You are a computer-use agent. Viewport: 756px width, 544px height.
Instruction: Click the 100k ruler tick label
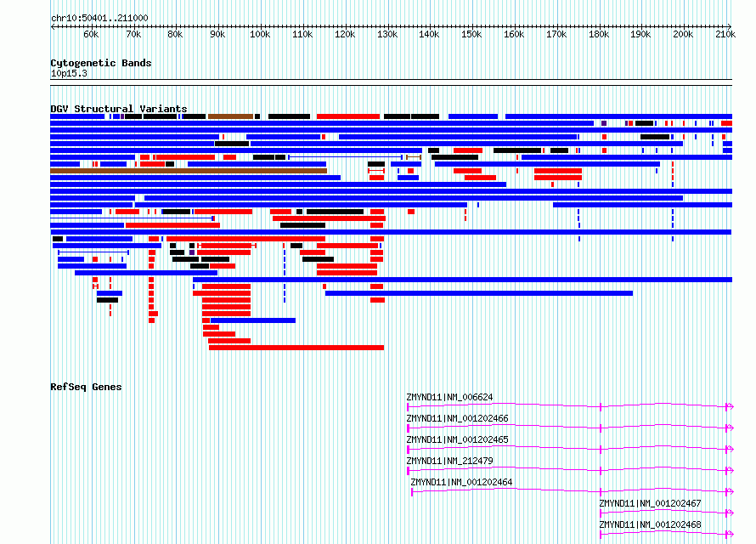pos(260,34)
